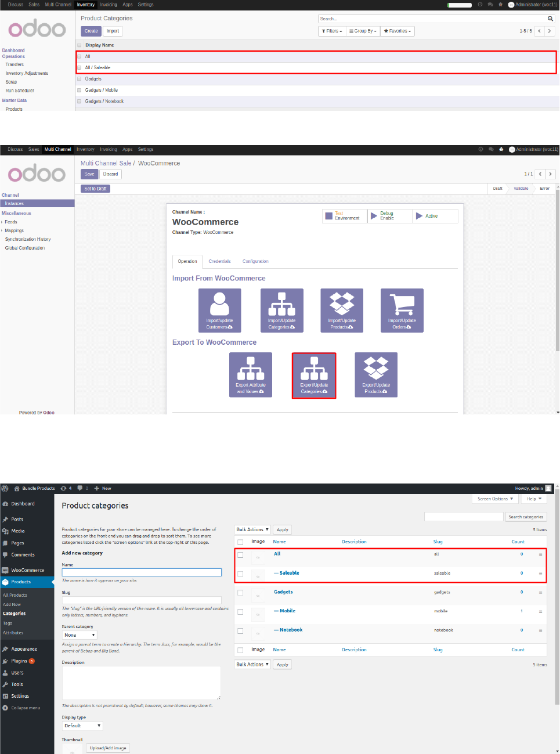Click the Upload/Add image button
Image resolution: width=560 pixels, height=754 pixels.
click(x=108, y=748)
